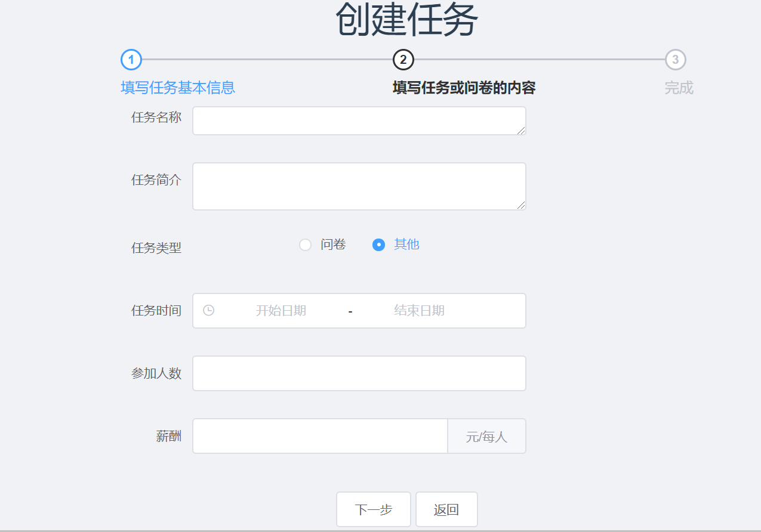This screenshot has width=761, height=532.
Task: Go to the 填写任务基本信息 step
Action: click(x=178, y=88)
